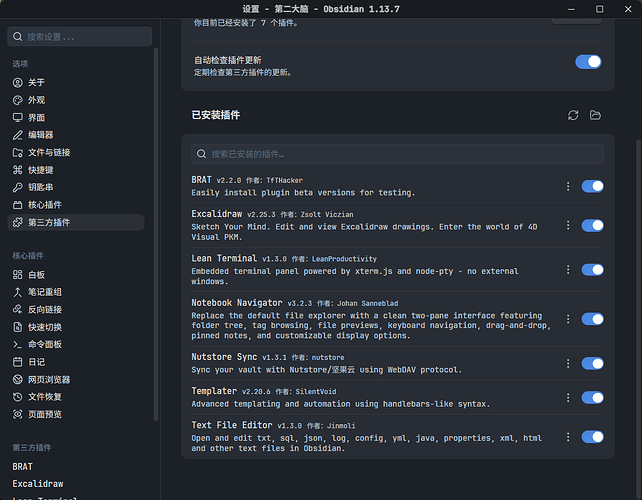Click the 快捷键 command-key icon
Image resolution: width=642 pixels, height=500 pixels.
tap(18, 170)
